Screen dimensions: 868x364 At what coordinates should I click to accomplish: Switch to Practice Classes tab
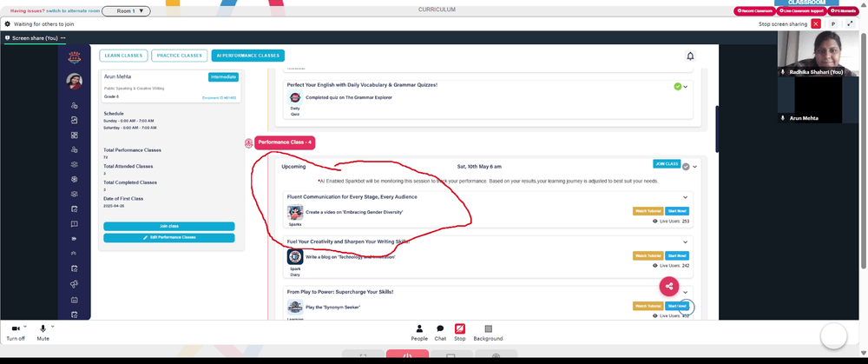pos(180,56)
